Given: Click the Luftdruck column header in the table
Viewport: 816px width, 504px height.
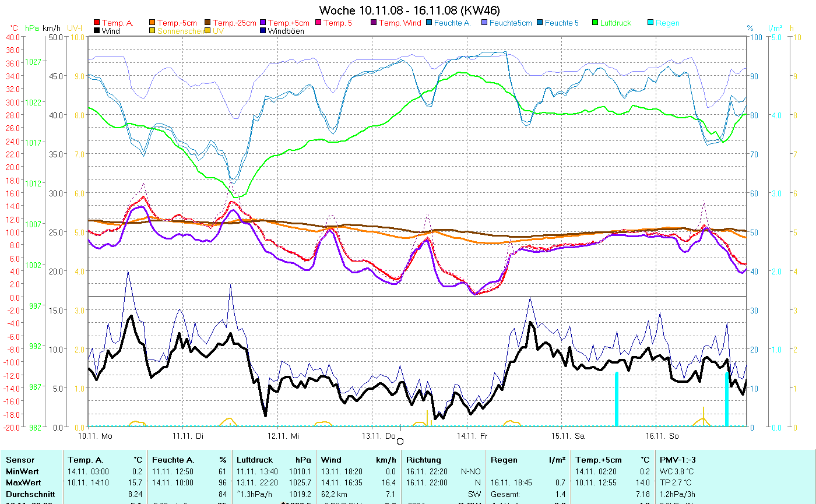Looking at the screenshot, I should (255, 460).
